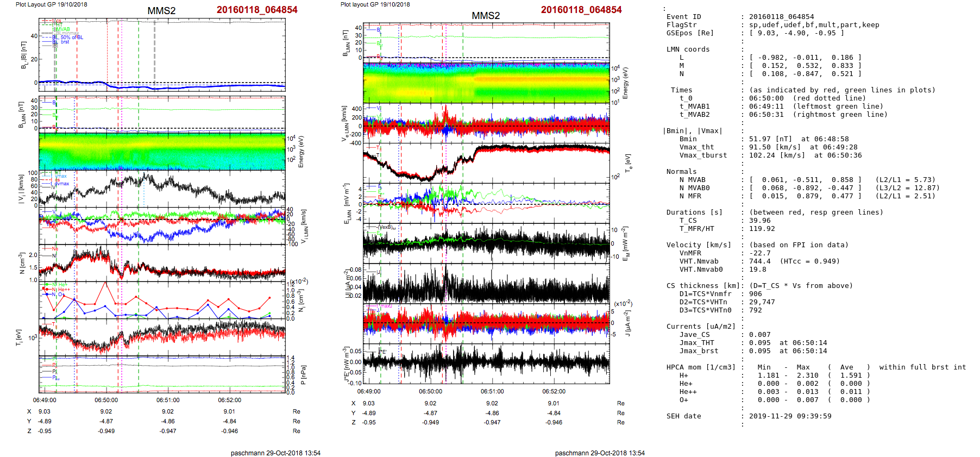The width and height of the screenshot is (980, 457).
Task: Click the LMN coords heading
Action: tap(688, 49)
